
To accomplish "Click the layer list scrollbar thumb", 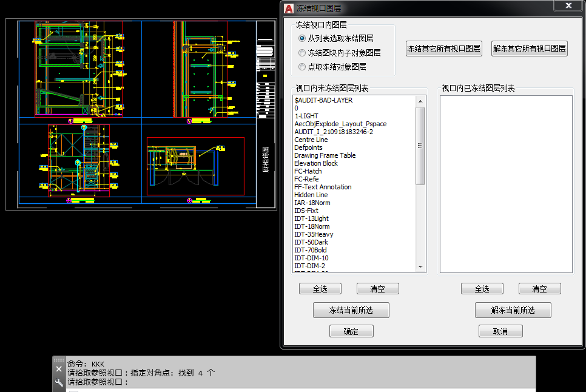I will point(420,146).
